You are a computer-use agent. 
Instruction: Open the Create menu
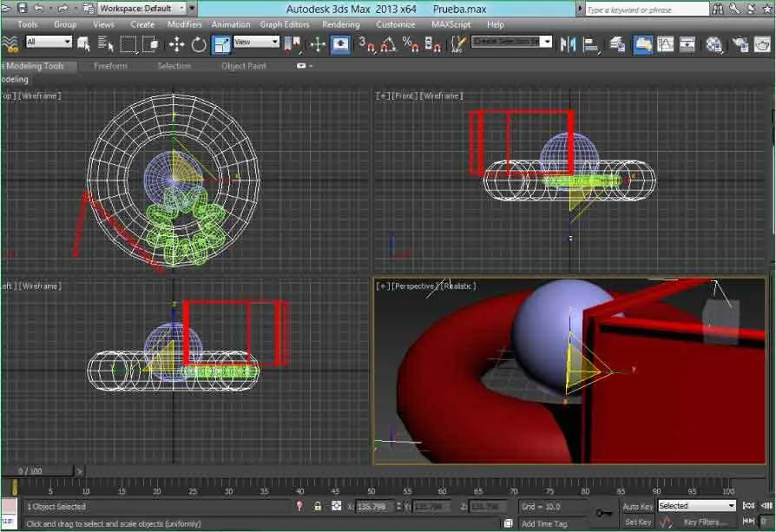pyautogui.click(x=142, y=24)
